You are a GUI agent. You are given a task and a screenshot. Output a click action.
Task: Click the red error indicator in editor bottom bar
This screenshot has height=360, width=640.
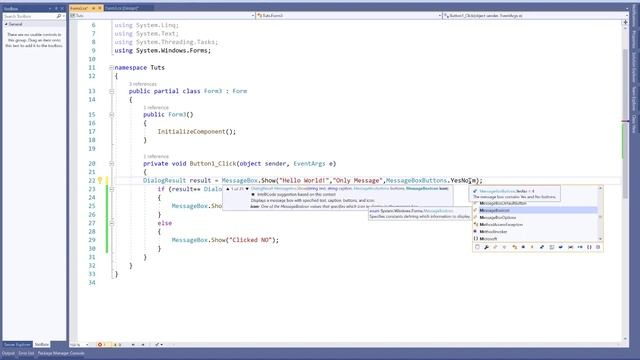tap(101, 344)
